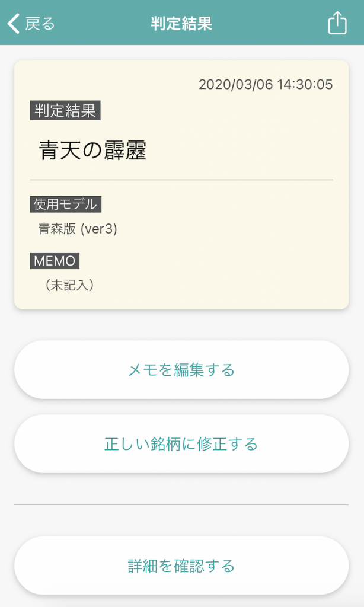Screen dimensions: 364x607
Task: Click the time 14:30:05
Action: [305, 84]
